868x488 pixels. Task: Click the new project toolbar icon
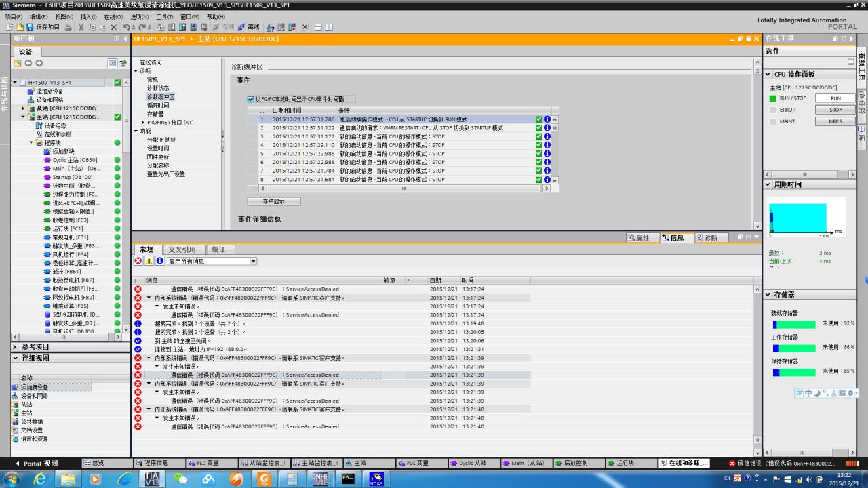tap(9, 27)
